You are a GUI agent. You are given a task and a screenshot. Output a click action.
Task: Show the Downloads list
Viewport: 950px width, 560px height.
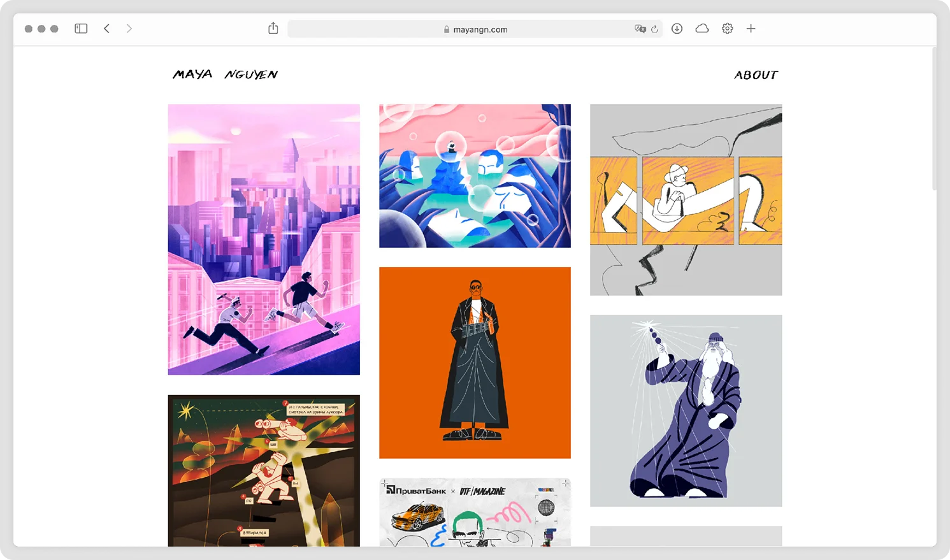point(677,29)
